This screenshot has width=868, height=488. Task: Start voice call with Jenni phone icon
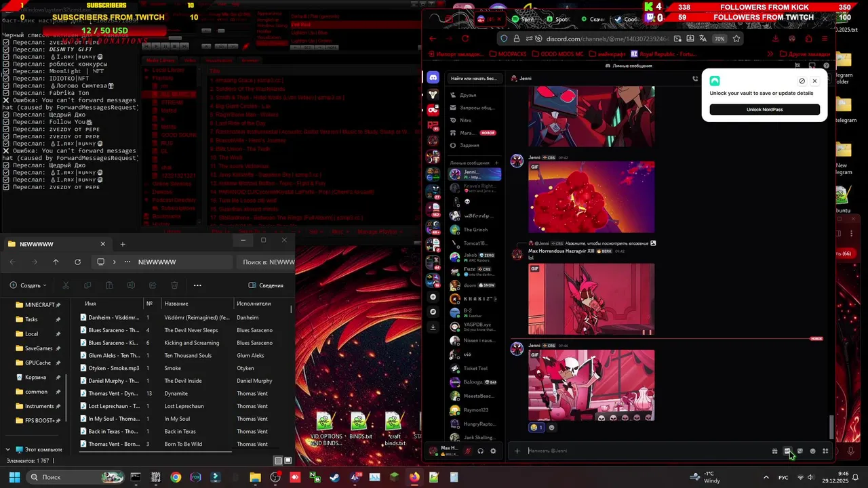point(695,79)
